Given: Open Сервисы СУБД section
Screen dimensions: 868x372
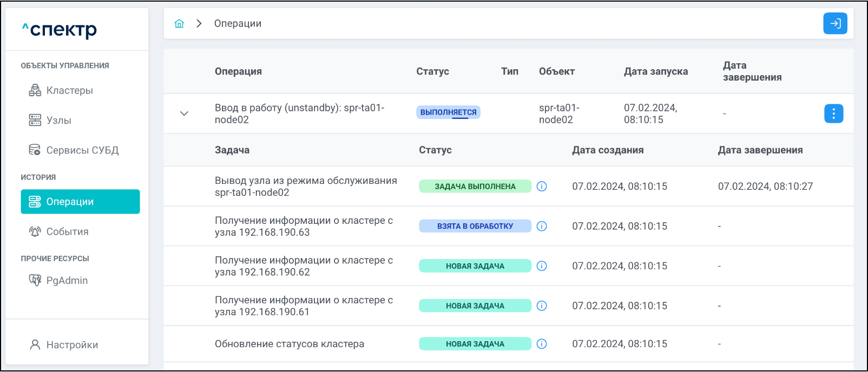Looking at the screenshot, I should tap(82, 150).
